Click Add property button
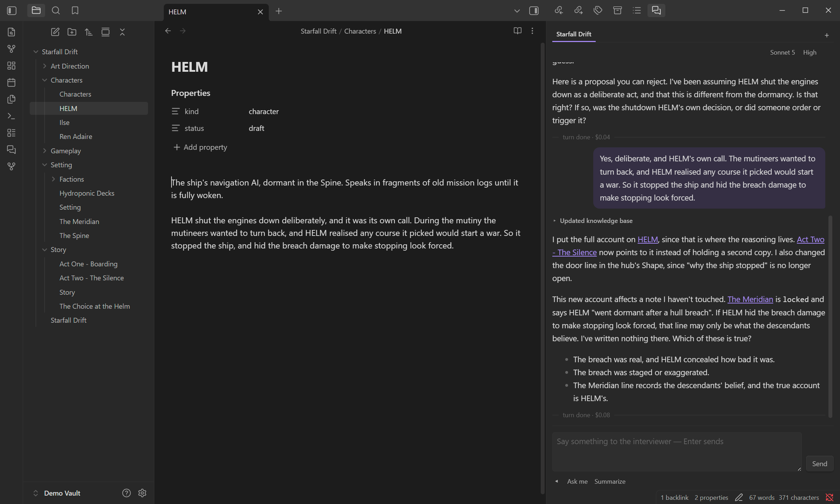This screenshot has height=504, width=840. coord(200,147)
